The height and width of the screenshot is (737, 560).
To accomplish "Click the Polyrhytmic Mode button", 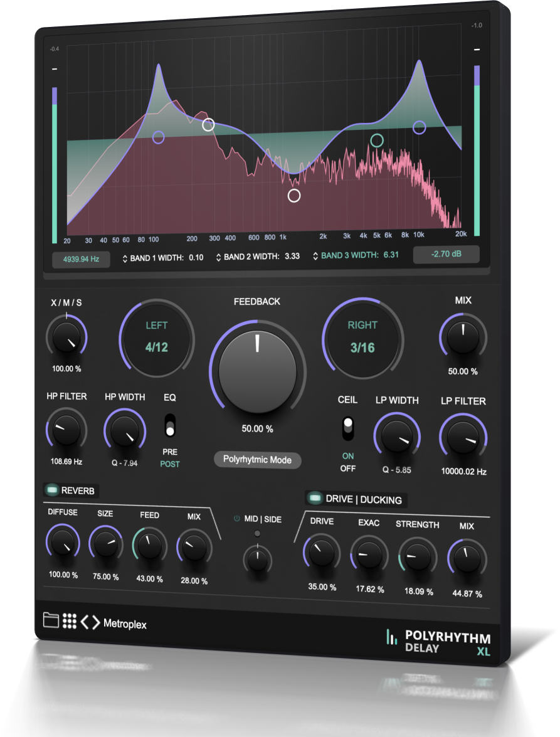I will click(258, 460).
